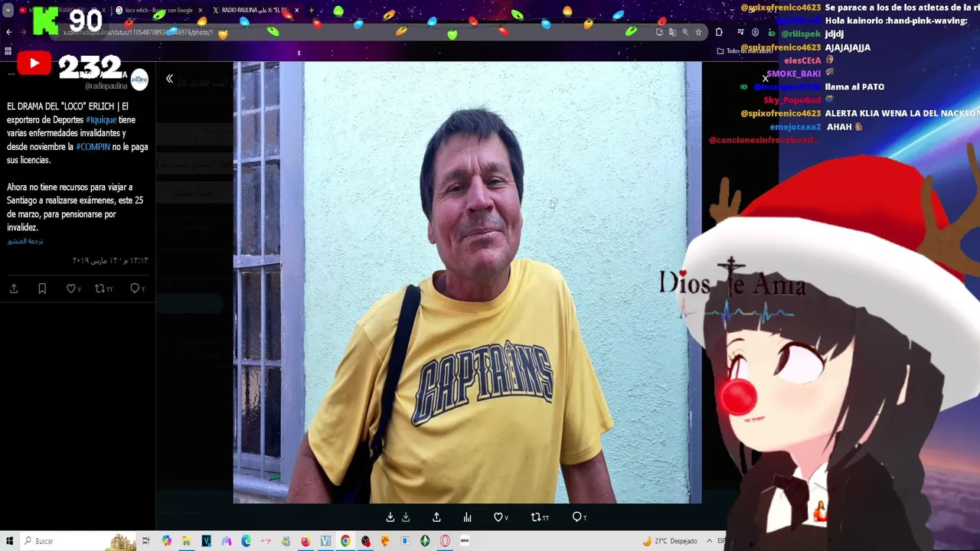Open the #COMPIN hashtag link
The width and height of the screenshot is (980, 551).
(93, 147)
